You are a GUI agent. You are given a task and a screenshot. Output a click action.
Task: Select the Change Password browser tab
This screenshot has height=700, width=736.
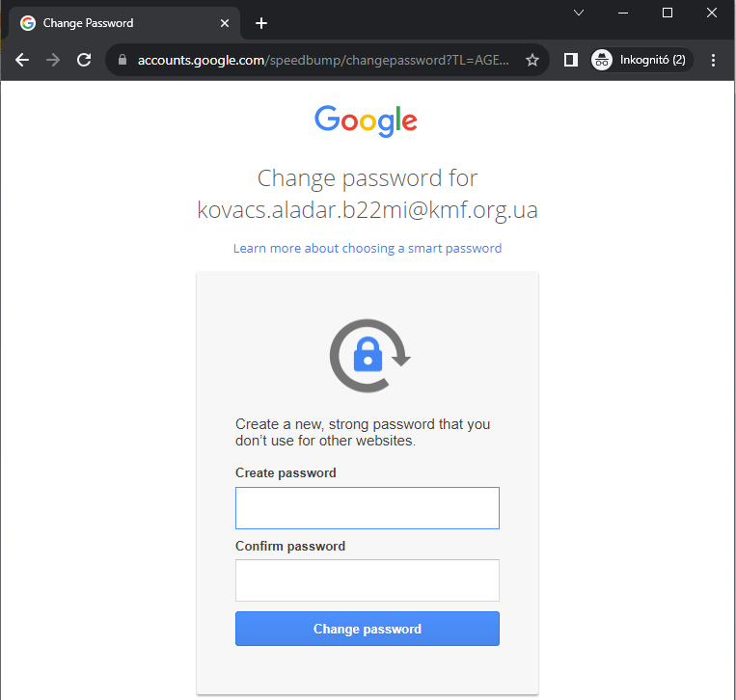[x=116, y=23]
